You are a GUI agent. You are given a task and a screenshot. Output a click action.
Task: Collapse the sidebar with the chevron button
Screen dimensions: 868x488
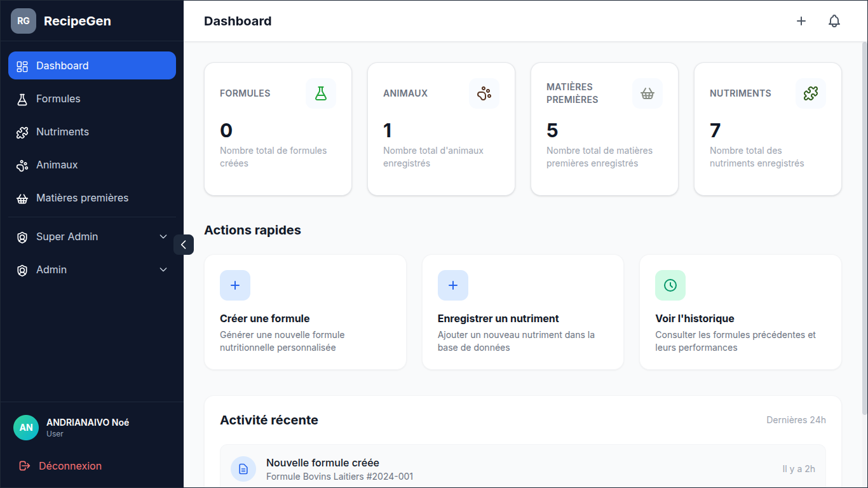pyautogui.click(x=184, y=244)
